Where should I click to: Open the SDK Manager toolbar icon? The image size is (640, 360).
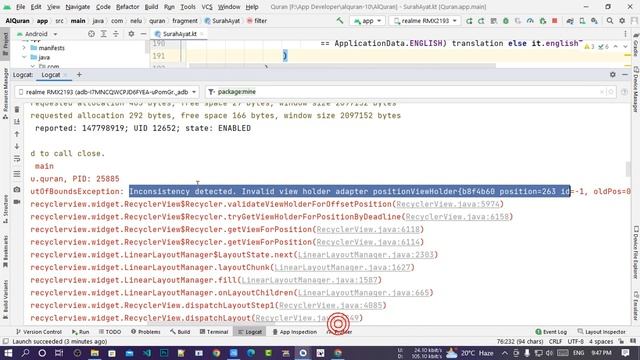click(594, 20)
